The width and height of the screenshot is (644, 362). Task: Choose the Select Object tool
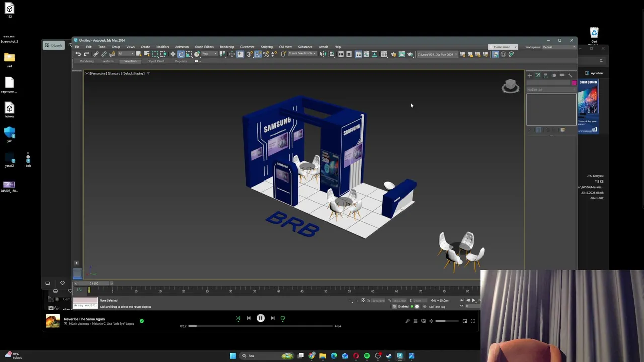click(x=139, y=54)
